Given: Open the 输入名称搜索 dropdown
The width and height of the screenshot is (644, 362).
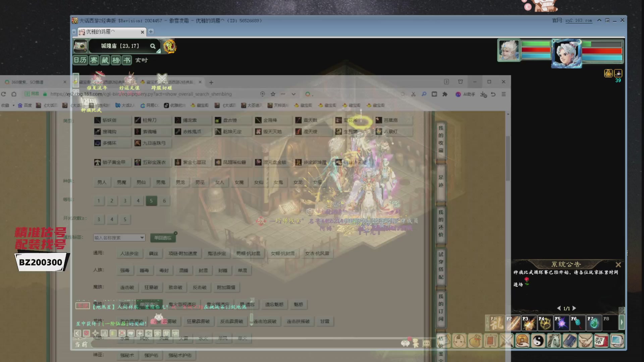Looking at the screenshot, I should pyautogui.click(x=119, y=238).
